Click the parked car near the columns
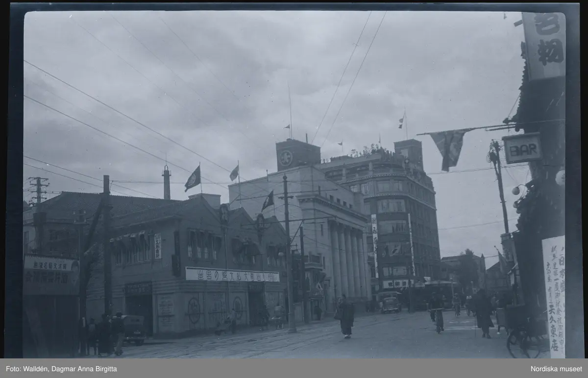 pos(391,304)
